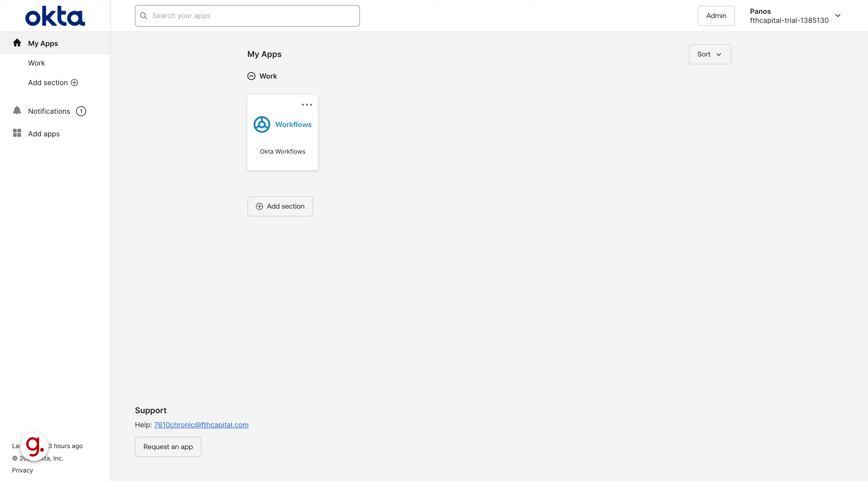Screen dimensions: 868x481
Task: Open the Okta Workflows card options menu
Action: click(x=307, y=105)
